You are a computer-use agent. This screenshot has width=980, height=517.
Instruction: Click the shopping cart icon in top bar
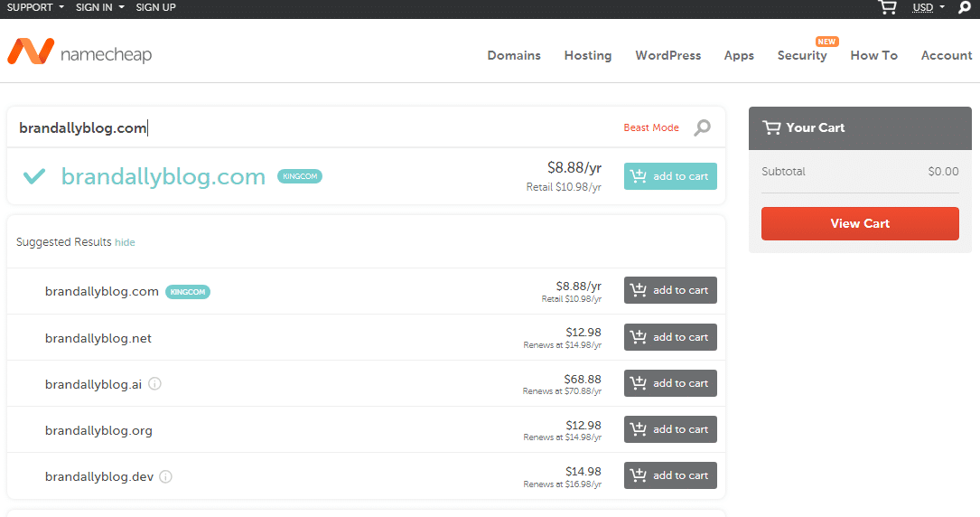tap(888, 7)
